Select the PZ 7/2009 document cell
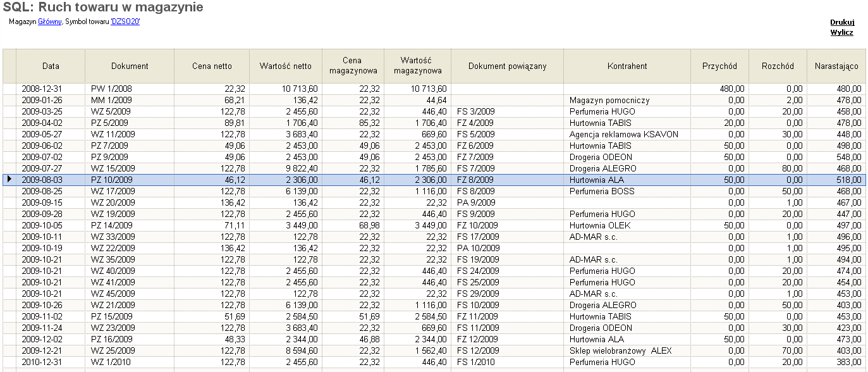The width and height of the screenshot is (868, 372). coord(130,146)
